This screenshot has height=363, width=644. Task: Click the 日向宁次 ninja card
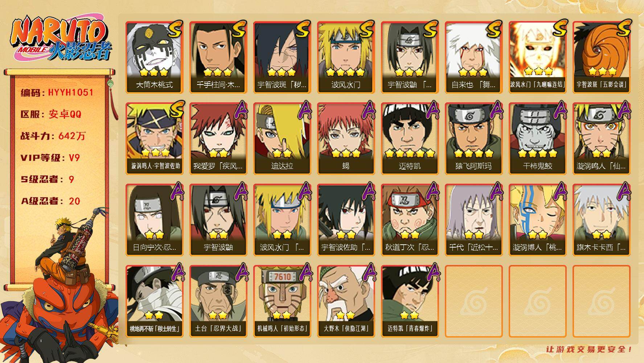[154, 220]
